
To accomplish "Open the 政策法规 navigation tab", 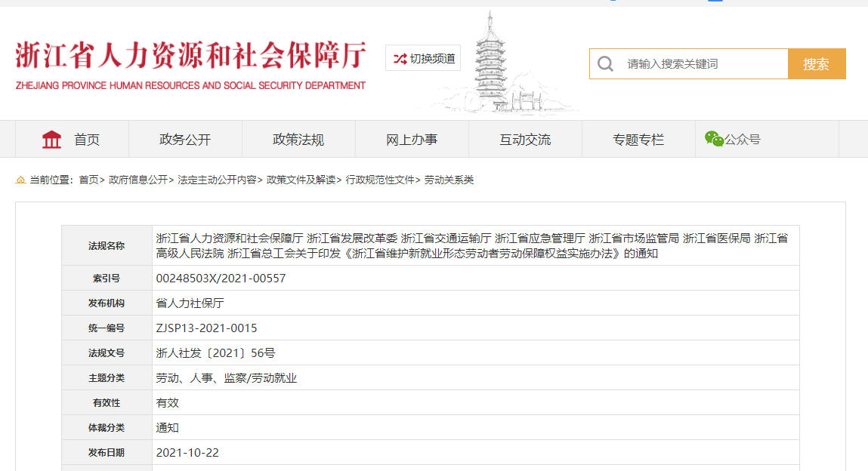I will click(x=298, y=140).
